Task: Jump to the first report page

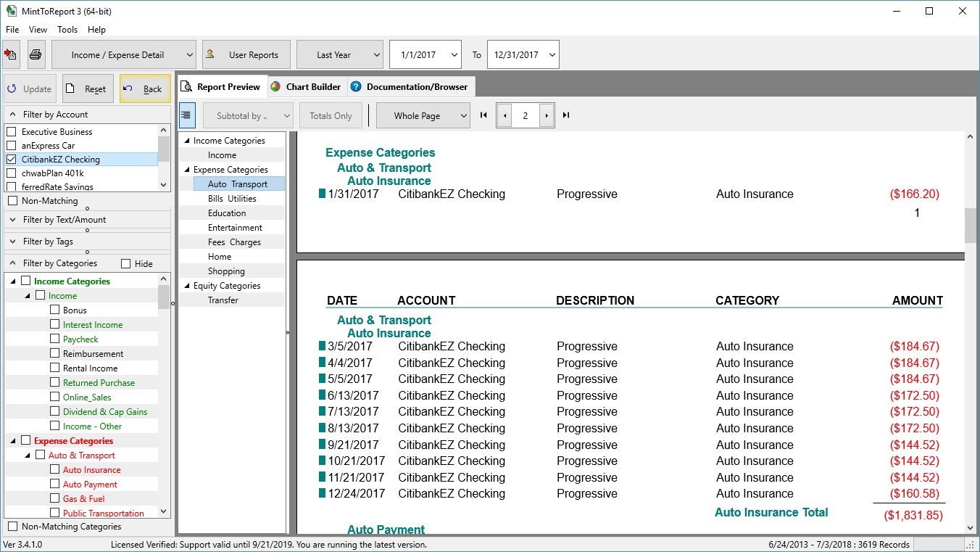Action: 483,115
